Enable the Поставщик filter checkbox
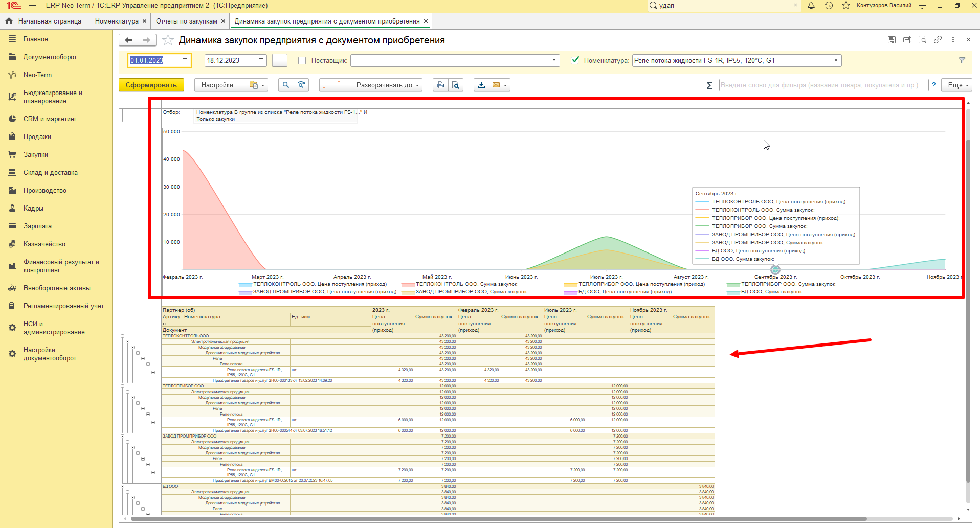Viewport: 980px width, 528px height. [x=302, y=61]
